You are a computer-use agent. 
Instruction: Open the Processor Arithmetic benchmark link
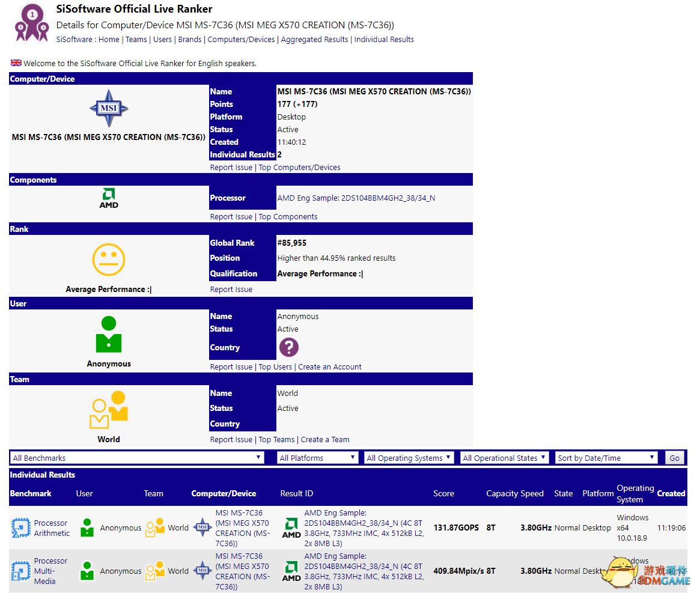52,528
